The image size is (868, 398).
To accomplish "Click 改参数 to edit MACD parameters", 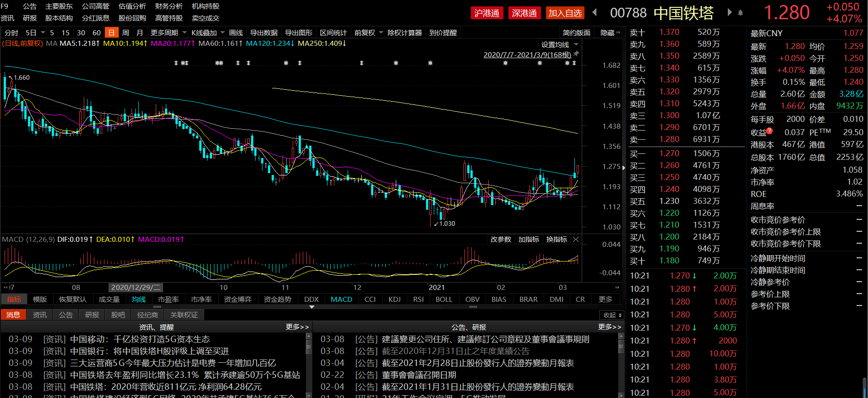I will tap(501, 240).
